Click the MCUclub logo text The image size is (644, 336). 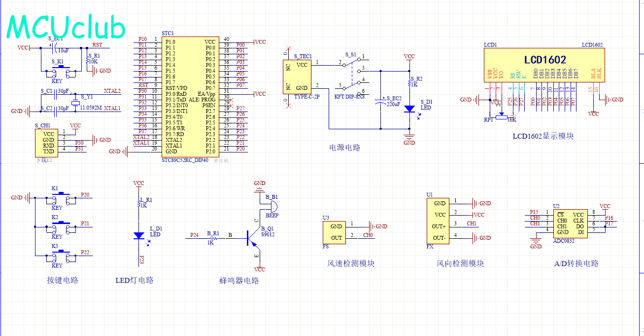(x=66, y=28)
